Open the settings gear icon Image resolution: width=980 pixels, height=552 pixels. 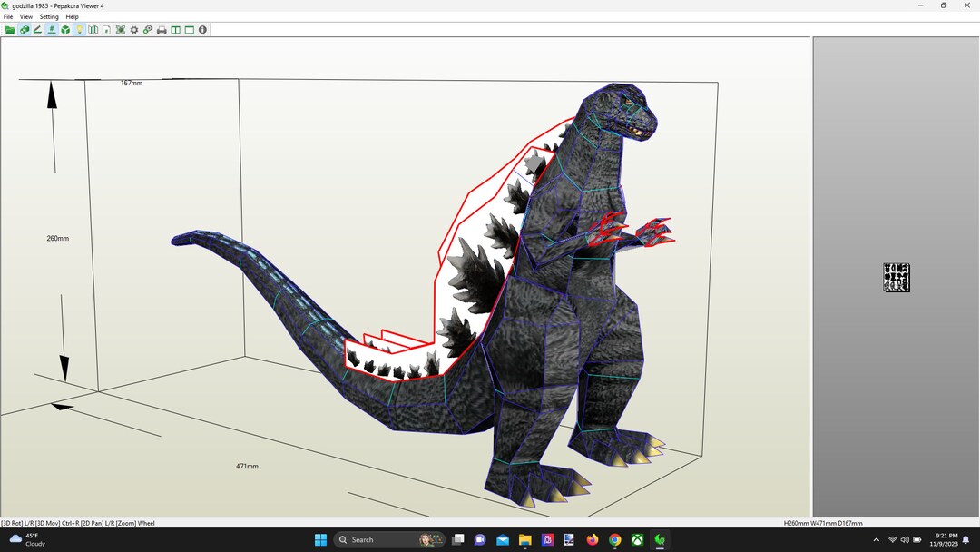134,29
